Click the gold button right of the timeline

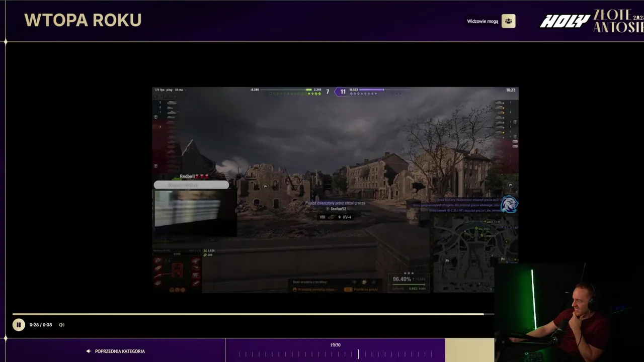pos(469,350)
